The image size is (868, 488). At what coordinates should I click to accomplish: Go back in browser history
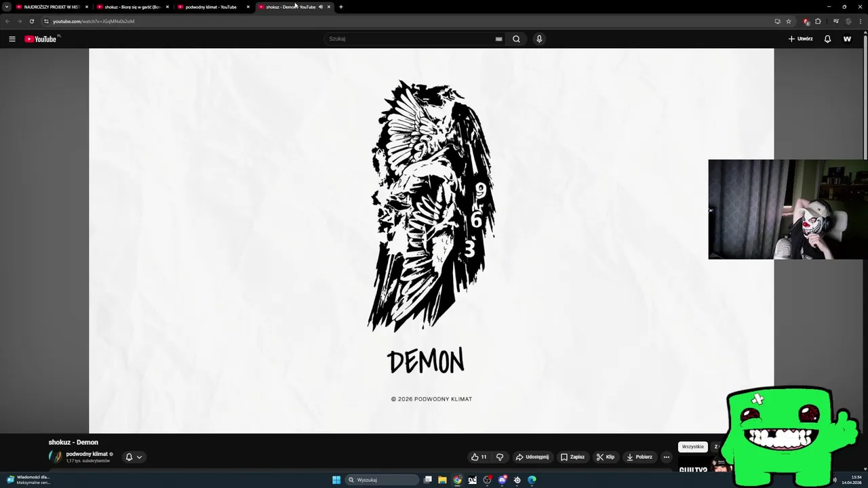pyautogui.click(x=7, y=21)
